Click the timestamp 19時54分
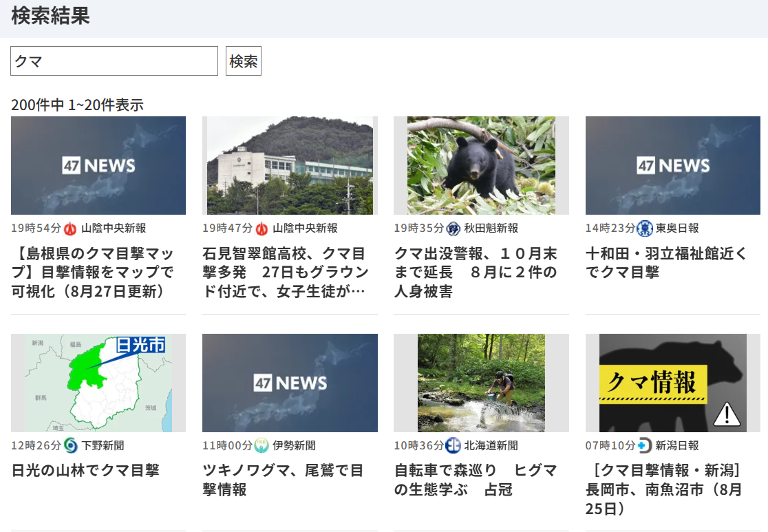 tap(36, 228)
